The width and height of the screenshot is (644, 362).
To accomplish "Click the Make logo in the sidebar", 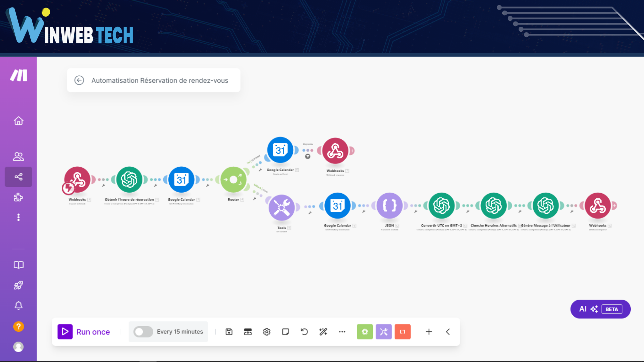I will pos(18,75).
